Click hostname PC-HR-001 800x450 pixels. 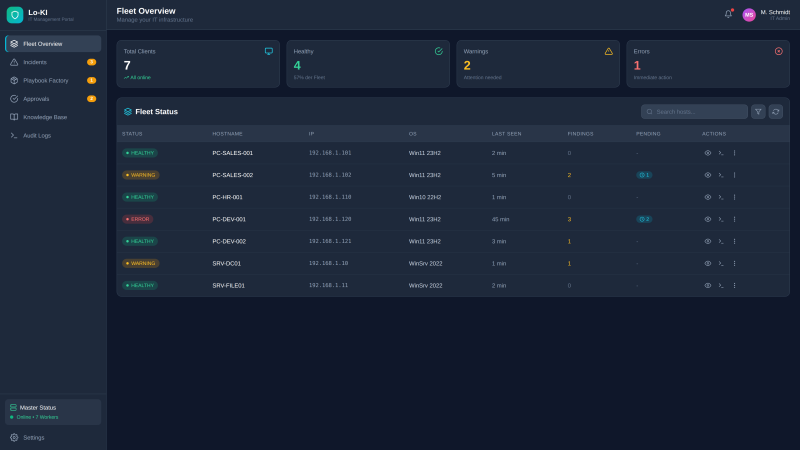click(228, 197)
